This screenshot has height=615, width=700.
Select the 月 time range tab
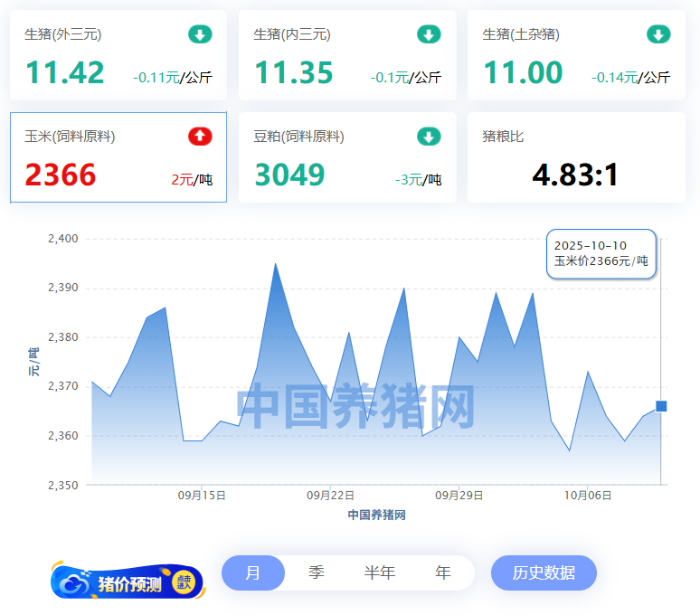coord(253,572)
